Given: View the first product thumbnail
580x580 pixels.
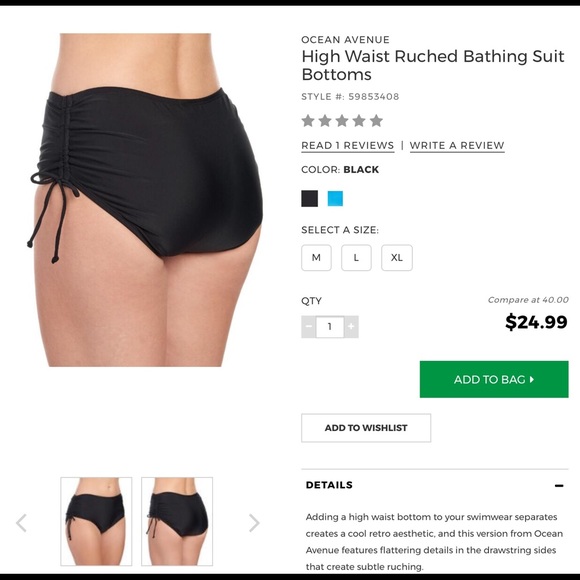Looking at the screenshot, I should coord(96,522).
